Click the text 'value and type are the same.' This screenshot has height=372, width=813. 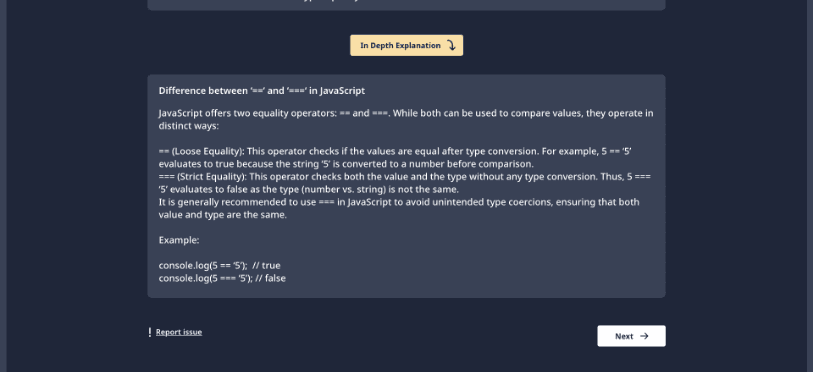point(222,215)
